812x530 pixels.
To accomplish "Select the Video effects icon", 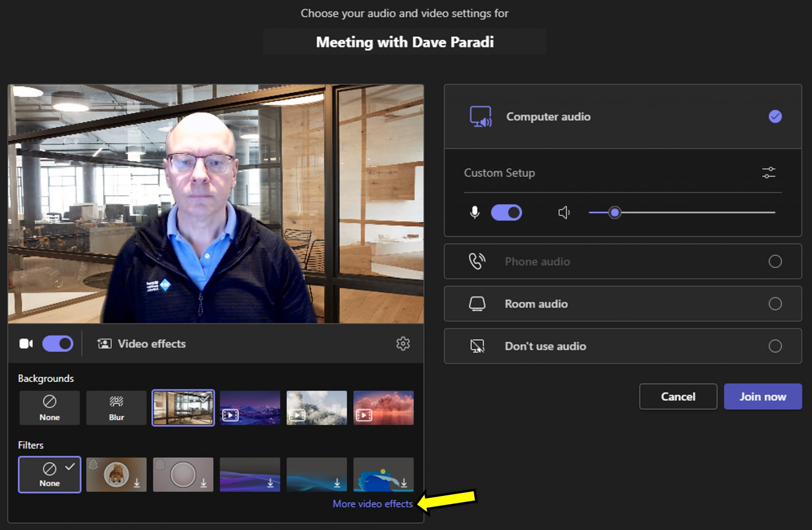I will point(104,343).
